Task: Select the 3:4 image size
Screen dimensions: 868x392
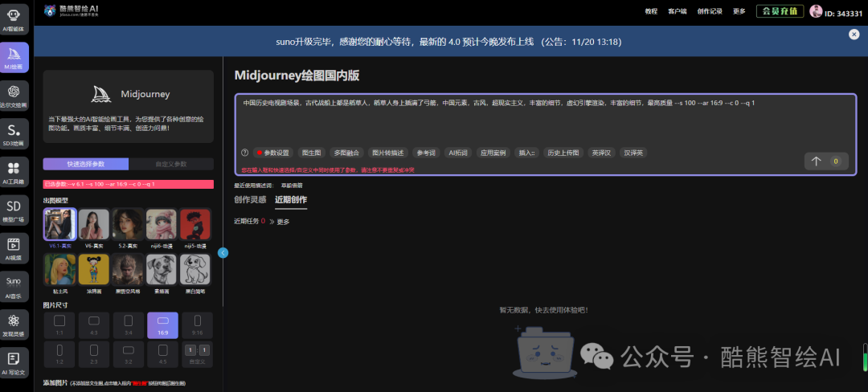Action: tap(129, 325)
